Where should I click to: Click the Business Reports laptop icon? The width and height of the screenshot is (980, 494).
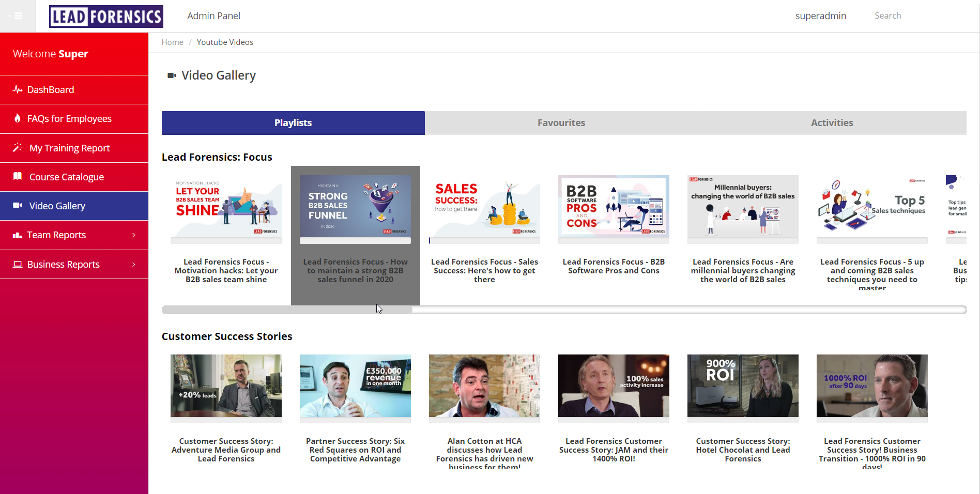[x=18, y=264]
